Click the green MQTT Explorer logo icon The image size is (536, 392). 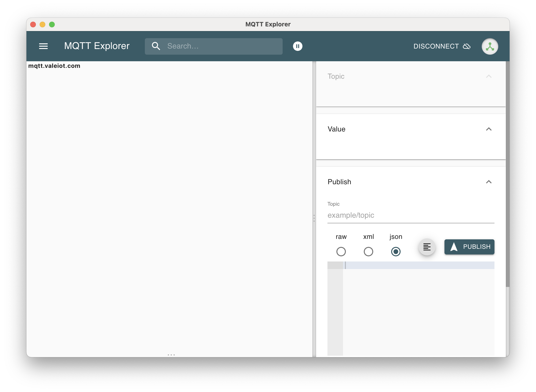point(490,46)
